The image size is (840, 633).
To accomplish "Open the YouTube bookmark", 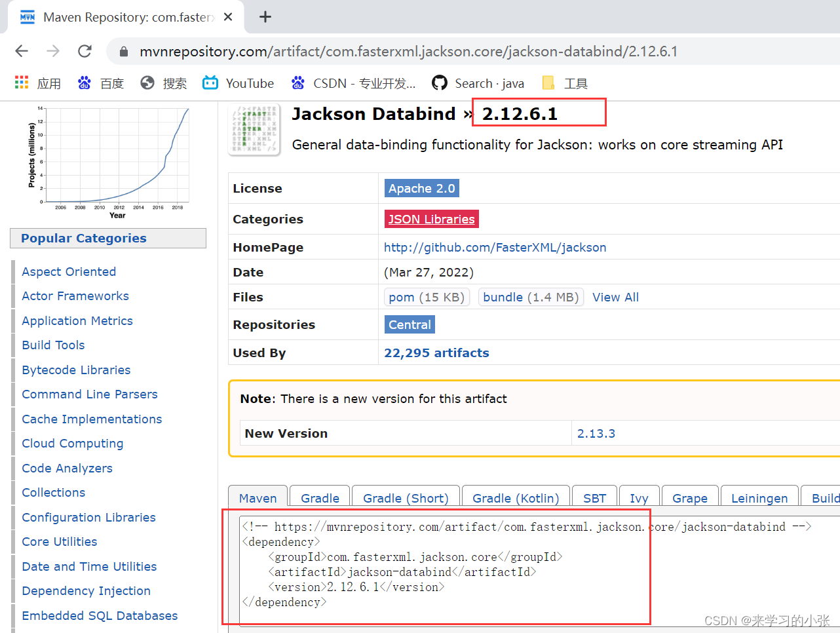I will click(239, 83).
